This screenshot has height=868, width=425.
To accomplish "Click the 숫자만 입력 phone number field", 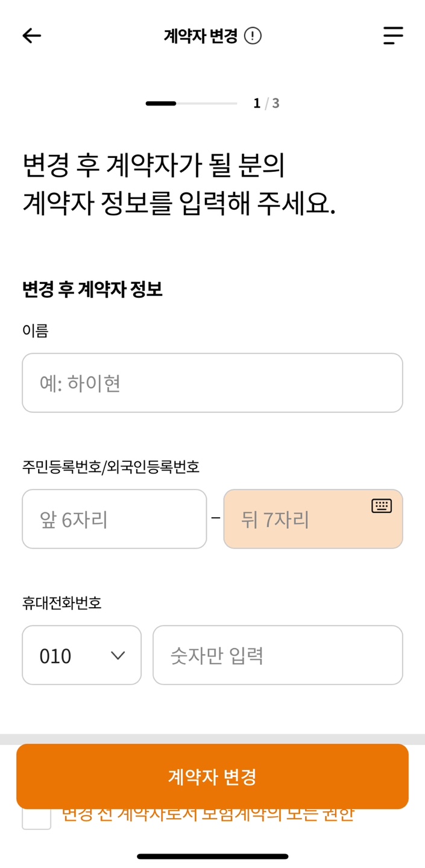I will point(278,655).
